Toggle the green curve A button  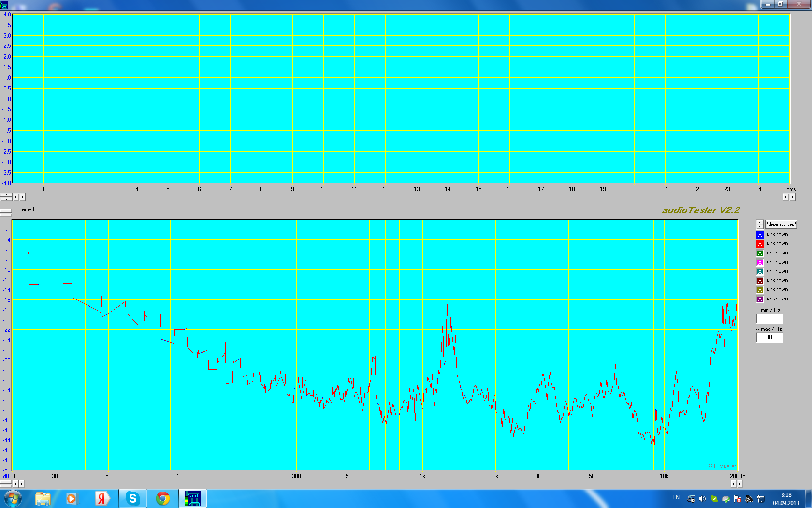760,253
